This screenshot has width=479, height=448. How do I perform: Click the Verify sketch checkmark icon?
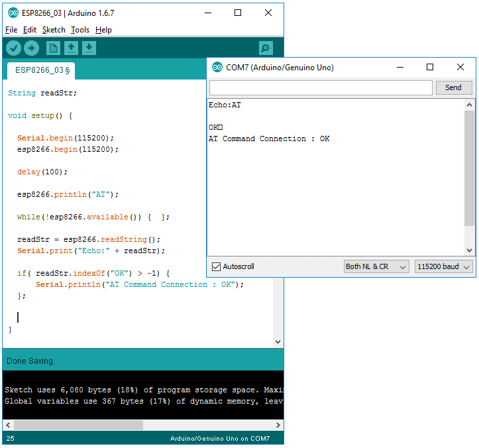pos(13,48)
